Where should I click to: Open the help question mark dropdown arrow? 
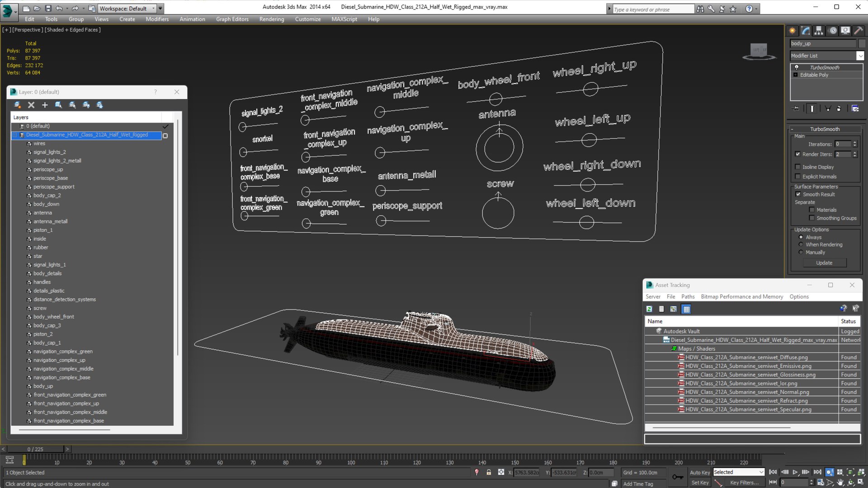(x=756, y=9)
